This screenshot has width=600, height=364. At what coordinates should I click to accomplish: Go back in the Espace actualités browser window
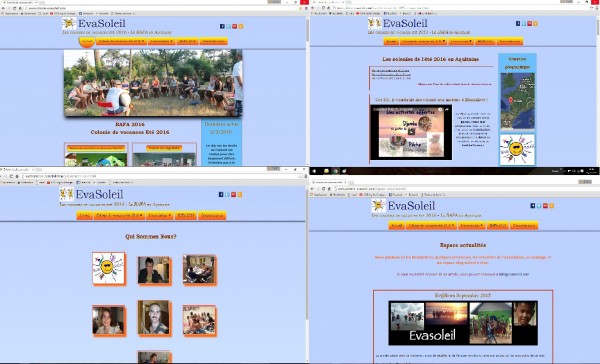coord(312,189)
